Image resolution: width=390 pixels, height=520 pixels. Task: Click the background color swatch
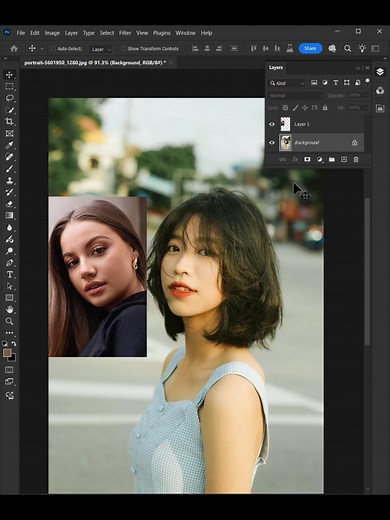pos(12,359)
